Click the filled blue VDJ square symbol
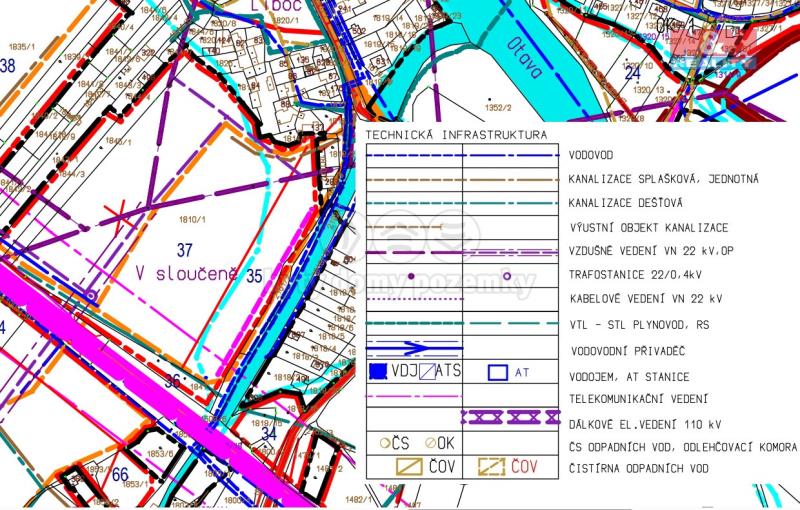 click(377, 373)
